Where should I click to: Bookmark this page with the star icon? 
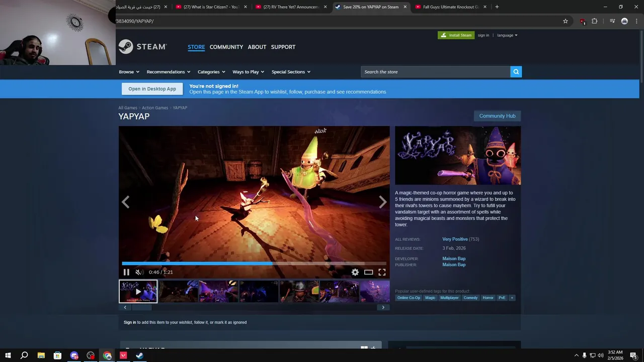(566, 21)
